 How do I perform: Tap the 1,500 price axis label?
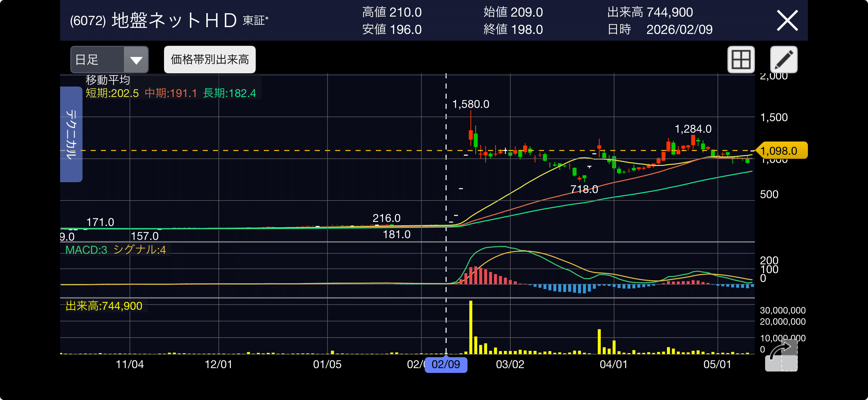(x=774, y=117)
